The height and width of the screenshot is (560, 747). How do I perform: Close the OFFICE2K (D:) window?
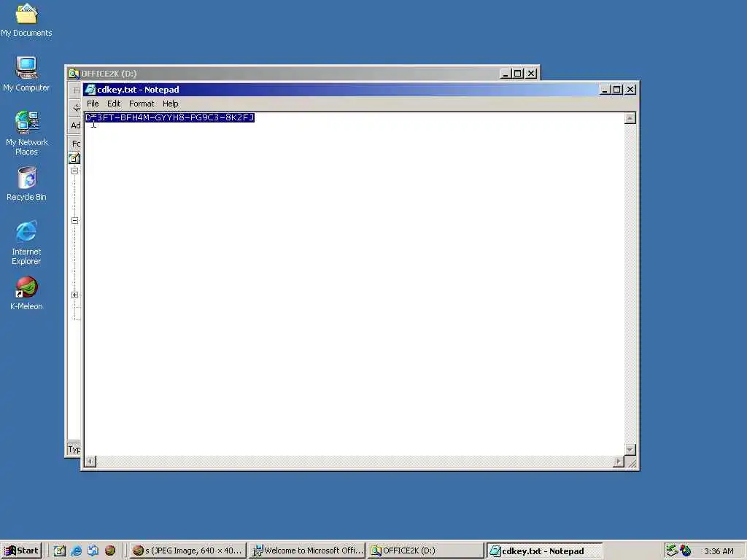(x=531, y=74)
